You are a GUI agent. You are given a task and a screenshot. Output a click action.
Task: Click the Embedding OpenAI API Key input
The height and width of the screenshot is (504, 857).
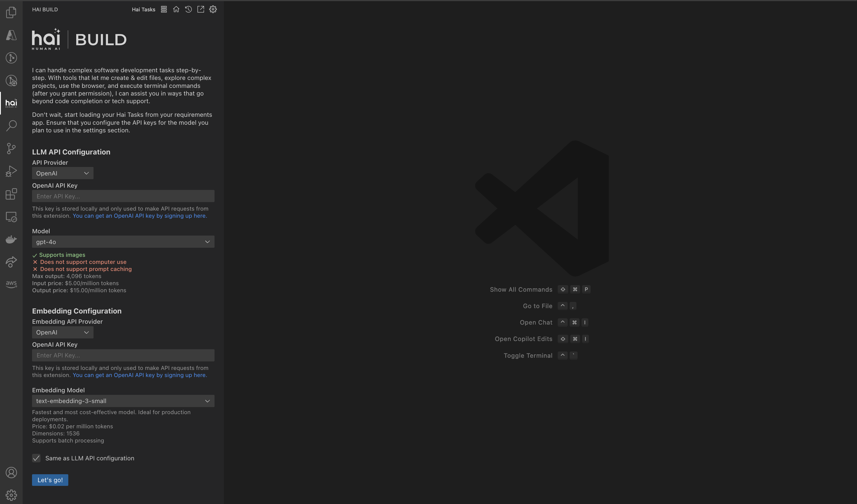[123, 355]
